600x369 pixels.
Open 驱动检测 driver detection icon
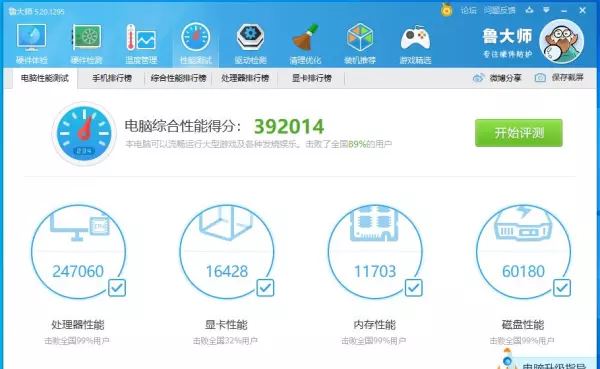pyautogui.click(x=250, y=43)
